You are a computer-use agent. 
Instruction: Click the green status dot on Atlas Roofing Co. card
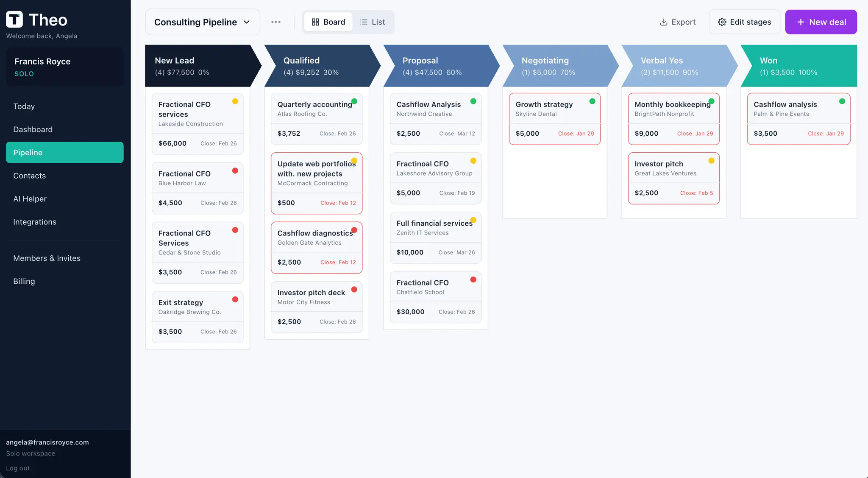(x=354, y=101)
